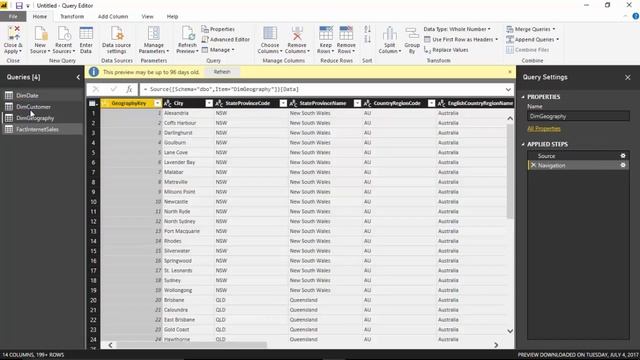Image resolution: width=640 pixels, height=360 pixels.
Task: Open the Navigation step settings gear
Action: click(623, 165)
